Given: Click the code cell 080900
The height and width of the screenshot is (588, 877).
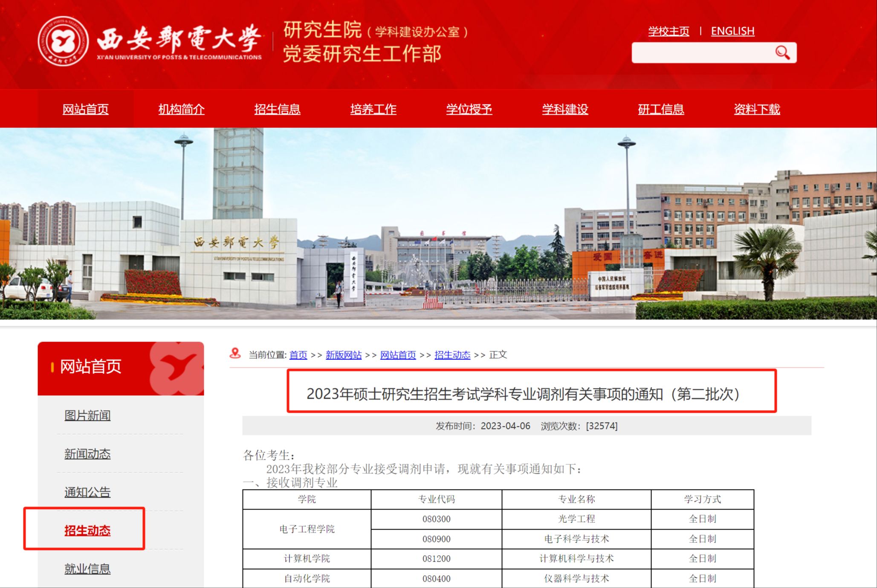Looking at the screenshot, I should pos(437,539).
